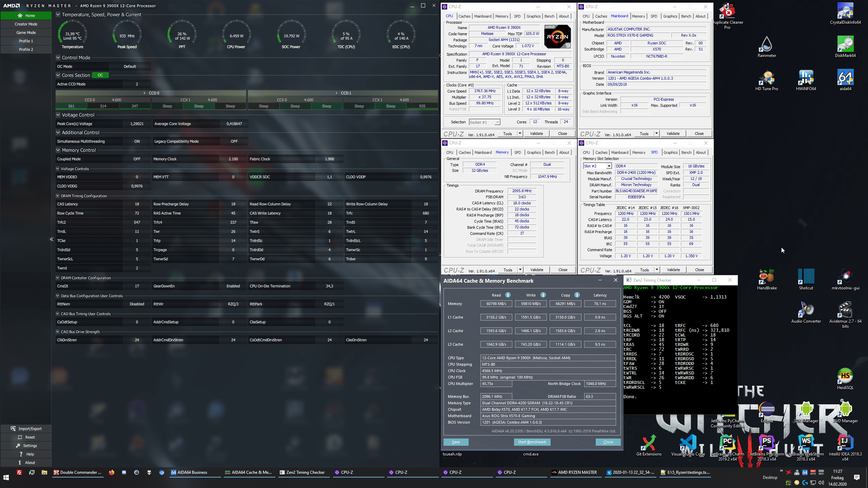Click the Read info icon in AIDA64 benchmark
868x488 pixels.
coord(508,295)
